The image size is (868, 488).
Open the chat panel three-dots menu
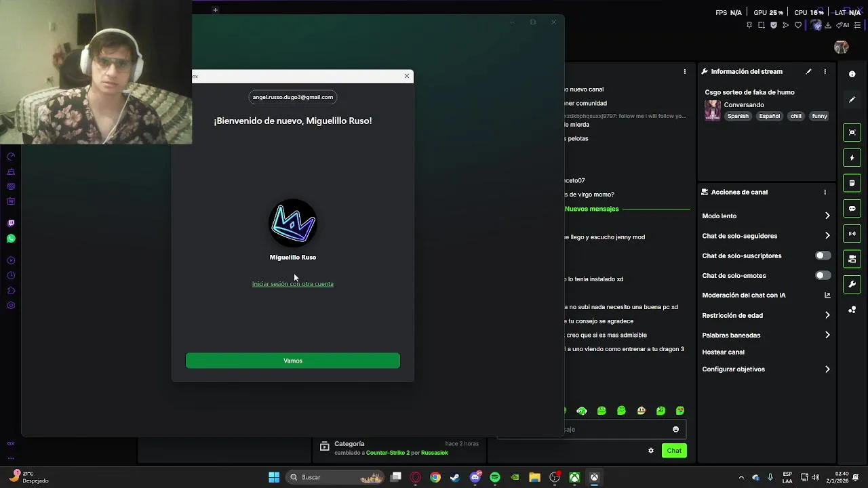pyautogui.click(x=685, y=71)
